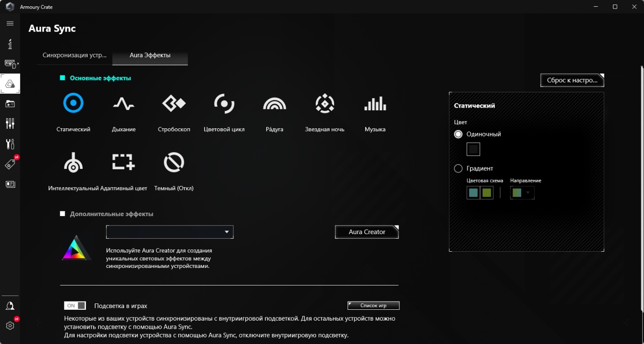Image resolution: width=644 pixels, height=344 pixels.
Task: Enable the Музыка music effect
Action: click(375, 104)
